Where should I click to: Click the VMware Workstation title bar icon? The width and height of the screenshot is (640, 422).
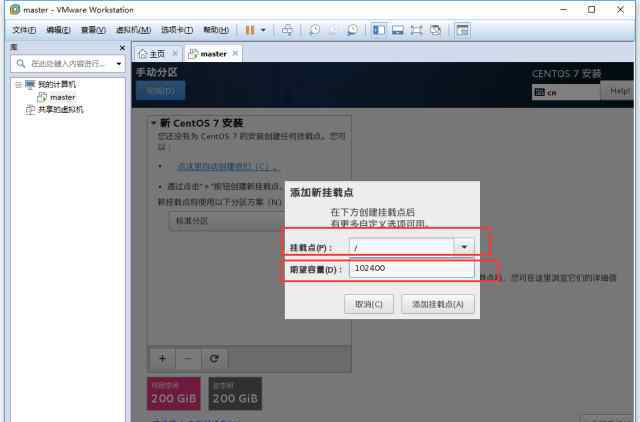click(x=14, y=9)
